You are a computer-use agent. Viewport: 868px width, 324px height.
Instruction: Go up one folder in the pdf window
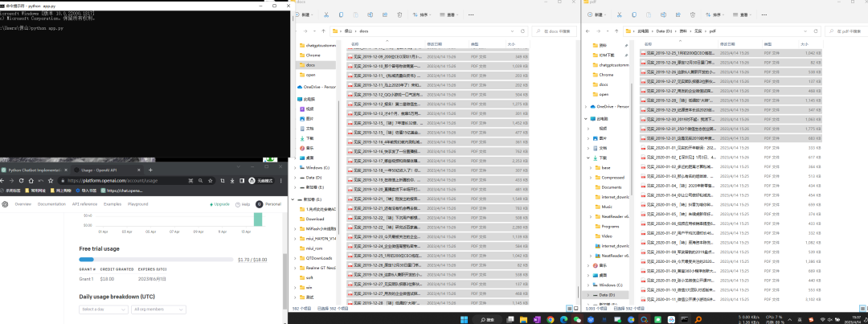(x=616, y=31)
